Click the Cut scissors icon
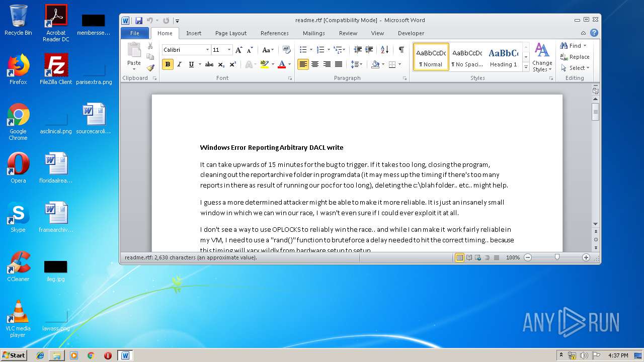 (x=150, y=46)
